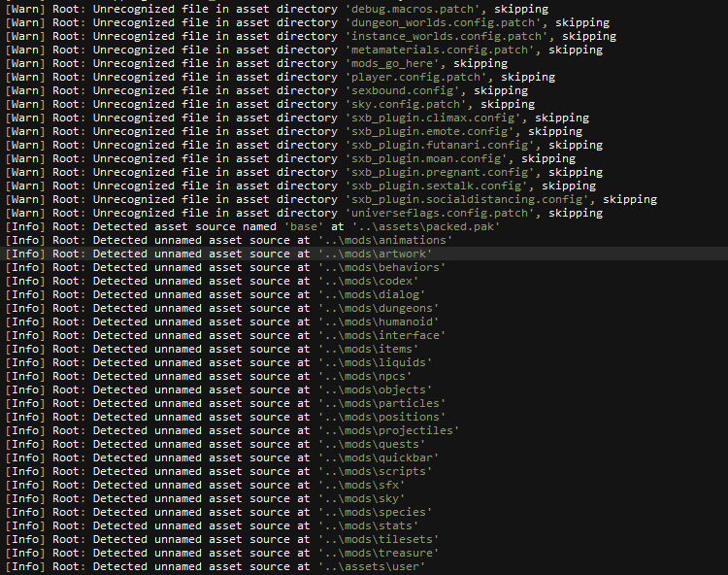Click the [Info] tag on the assets\user line
The image size is (728, 575).
click(x=25, y=565)
